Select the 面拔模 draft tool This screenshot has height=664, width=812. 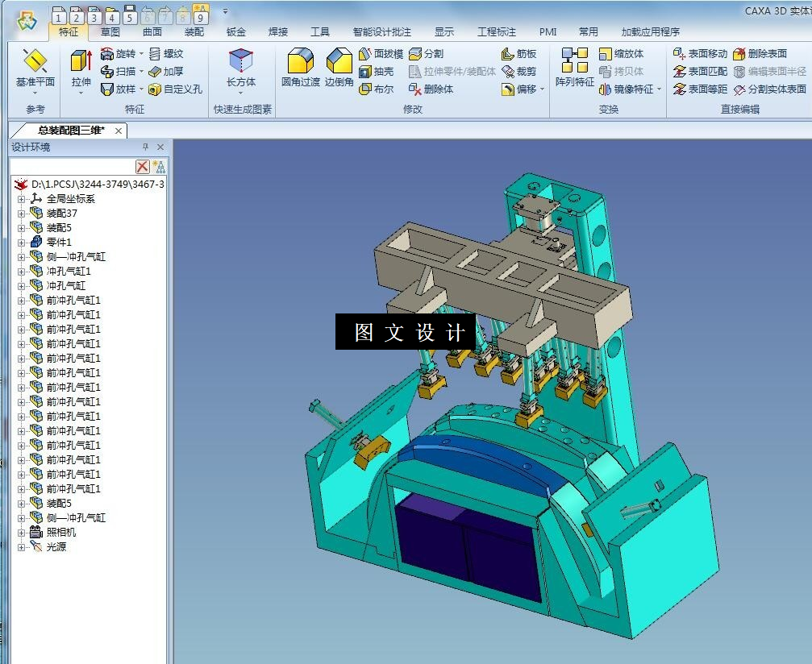tap(381, 54)
